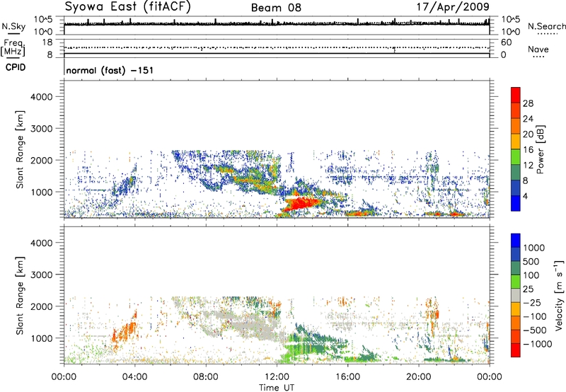Click the '16' power colorbar label
566x392 pixels.
(528, 150)
